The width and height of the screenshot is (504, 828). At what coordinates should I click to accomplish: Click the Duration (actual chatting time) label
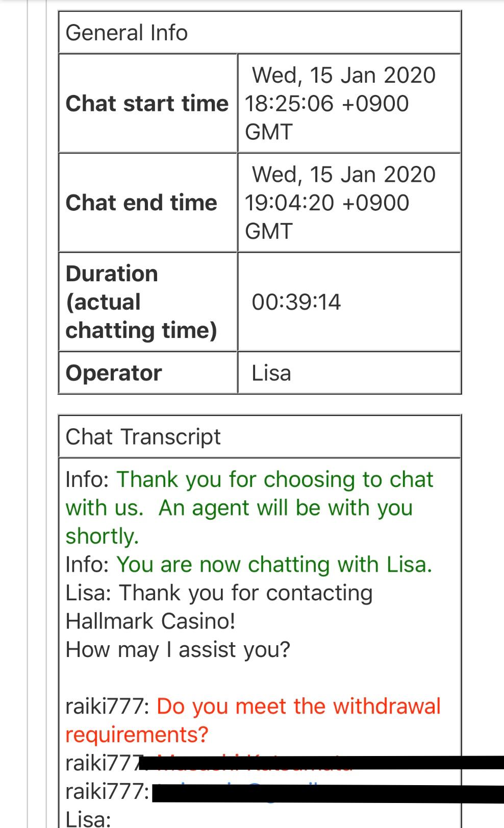point(141,302)
